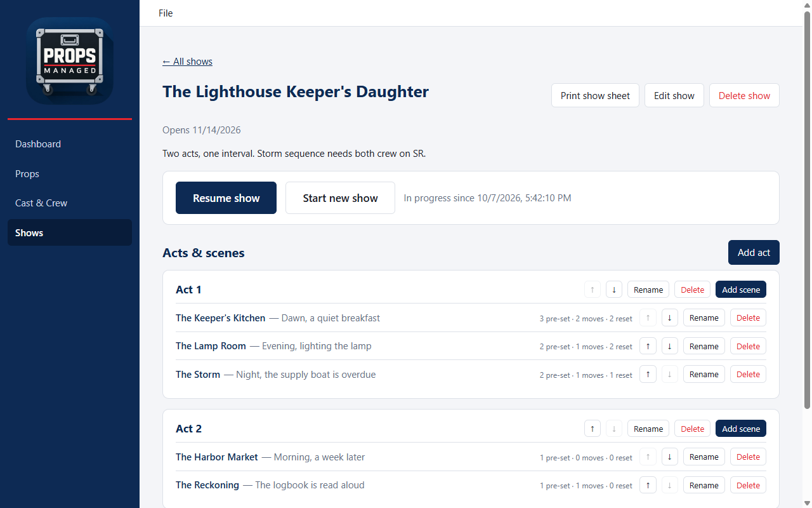The height and width of the screenshot is (508, 812).
Task: Click the Delete show button
Action: click(x=744, y=95)
